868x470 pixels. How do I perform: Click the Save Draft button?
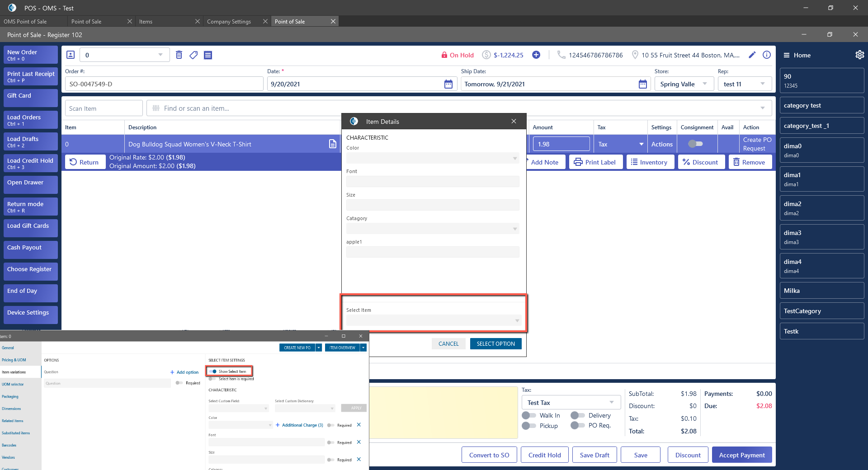594,455
